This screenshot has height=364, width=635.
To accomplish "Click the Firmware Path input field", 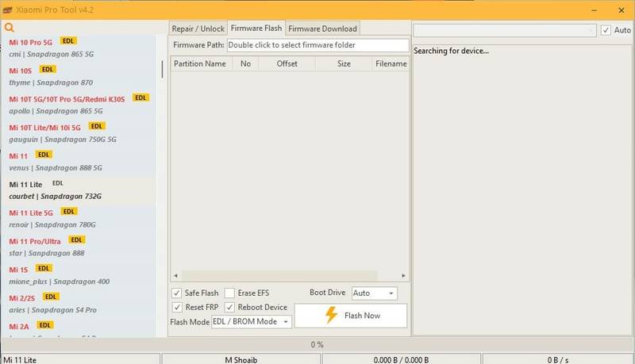I will pos(318,45).
